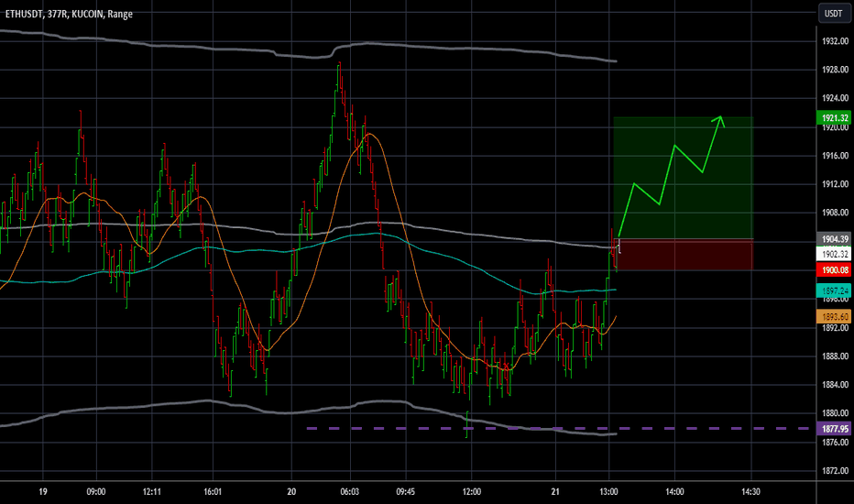The height and width of the screenshot is (504, 854).
Task: Click the ETHUSDT chart title text
Action: click(x=69, y=14)
